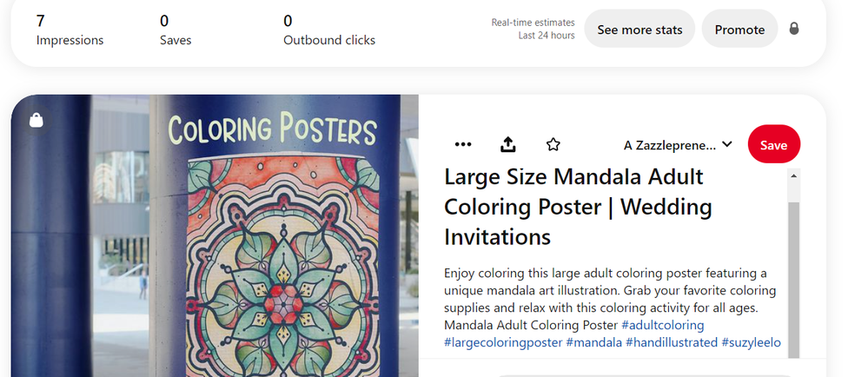This screenshot has height=377, width=868.
Task: Click the Impressions count stat
Action: tap(70, 30)
